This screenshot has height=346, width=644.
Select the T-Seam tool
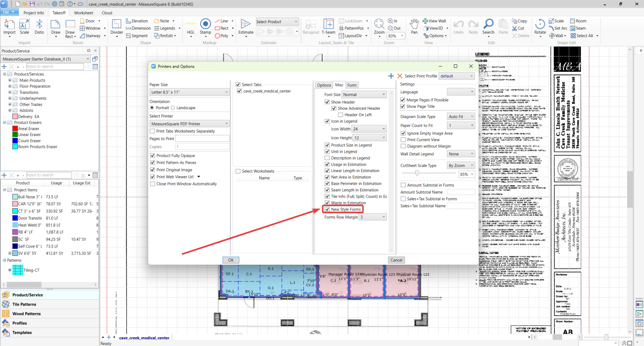tap(329, 27)
